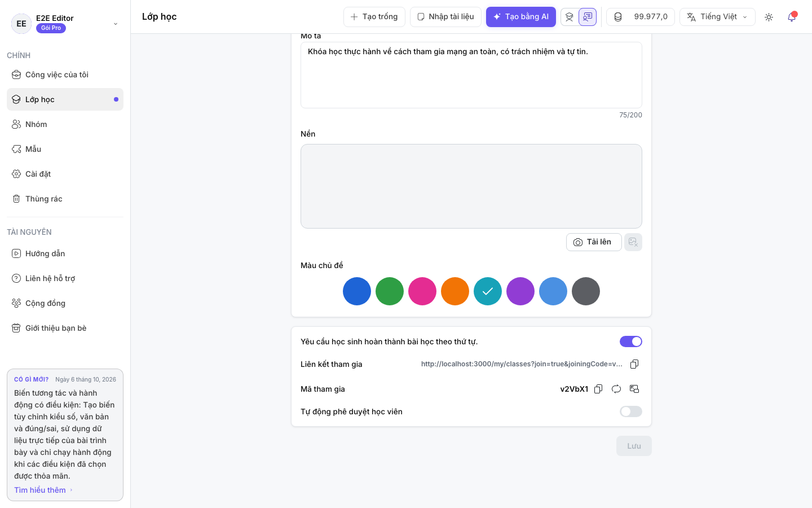Viewport: 812px width, 508px height.
Task: Click Tạo bằng AI button
Action: coord(521,17)
